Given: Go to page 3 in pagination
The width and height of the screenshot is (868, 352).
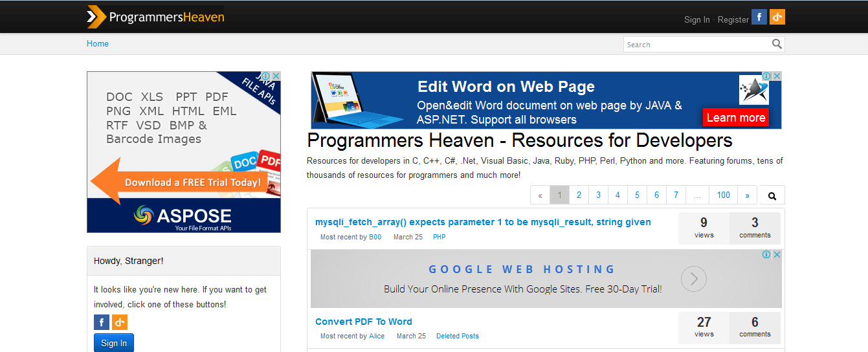Looking at the screenshot, I should point(598,195).
